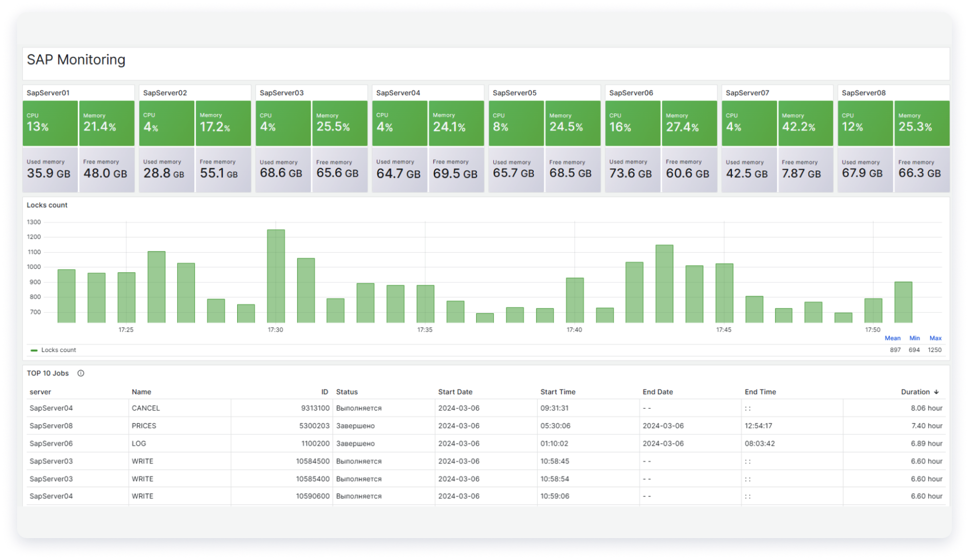Select the SapServer01 Memory 21.4% tile

tap(107, 123)
